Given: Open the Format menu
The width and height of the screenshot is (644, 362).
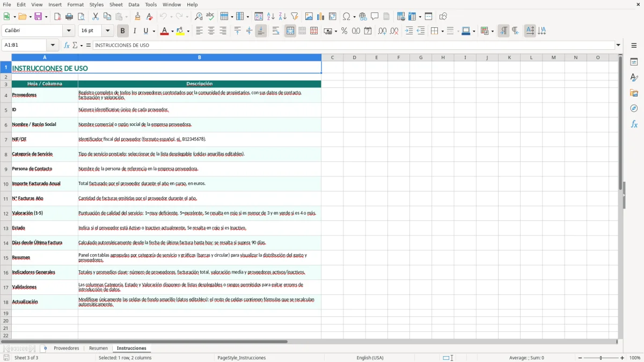Looking at the screenshot, I should coord(76,4).
